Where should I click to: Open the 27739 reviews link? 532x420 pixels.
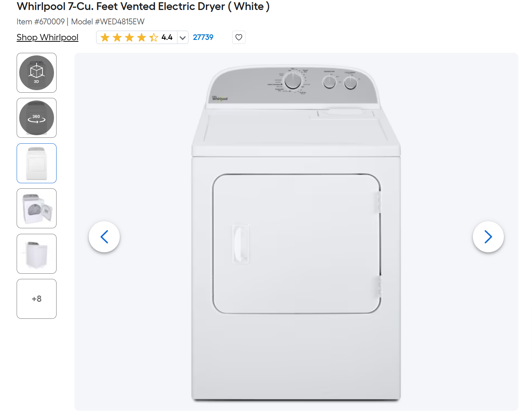tap(203, 37)
